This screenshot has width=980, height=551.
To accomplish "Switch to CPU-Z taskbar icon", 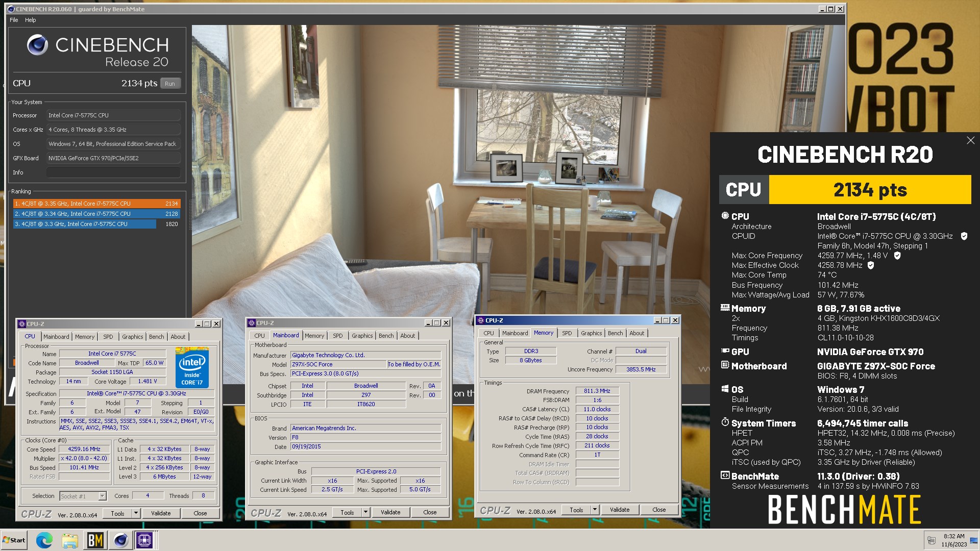I will (144, 540).
